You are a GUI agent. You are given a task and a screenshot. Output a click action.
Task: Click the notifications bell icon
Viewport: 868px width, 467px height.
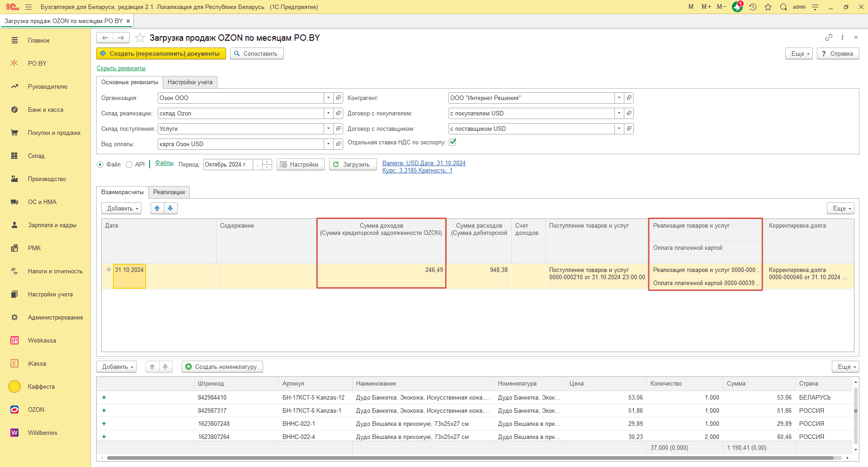click(737, 7)
